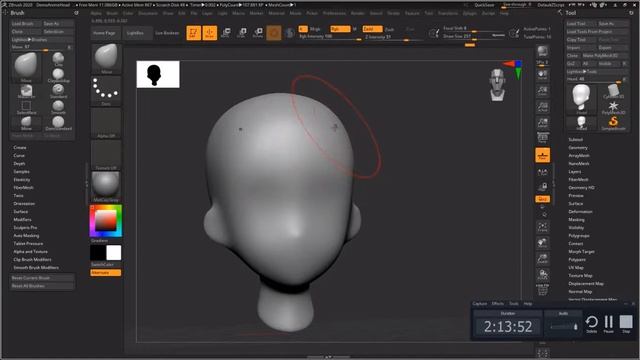Stop the screen recording

(626, 323)
